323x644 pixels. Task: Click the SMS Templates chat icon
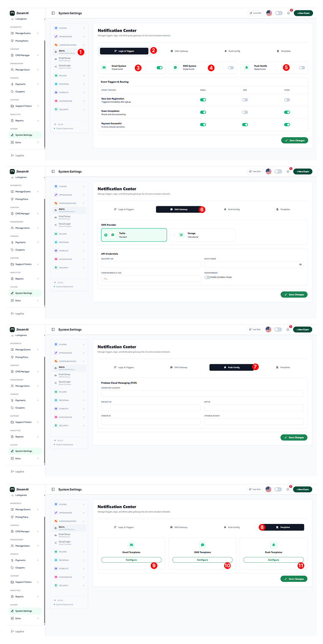click(202, 545)
